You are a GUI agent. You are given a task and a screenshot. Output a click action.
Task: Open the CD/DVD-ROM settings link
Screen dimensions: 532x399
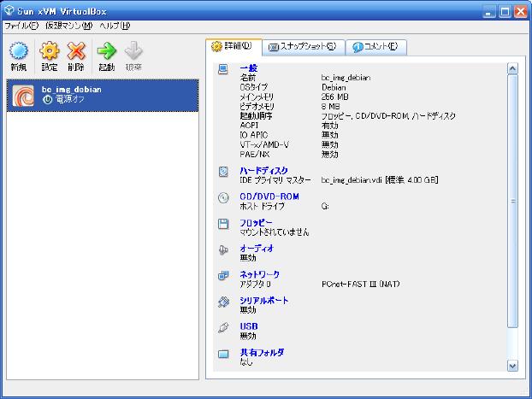[269, 197]
